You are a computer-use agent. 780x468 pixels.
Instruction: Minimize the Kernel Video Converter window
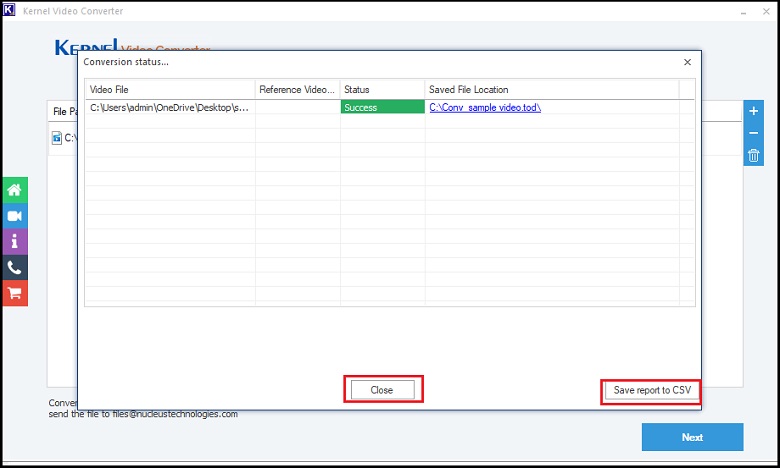pos(743,11)
